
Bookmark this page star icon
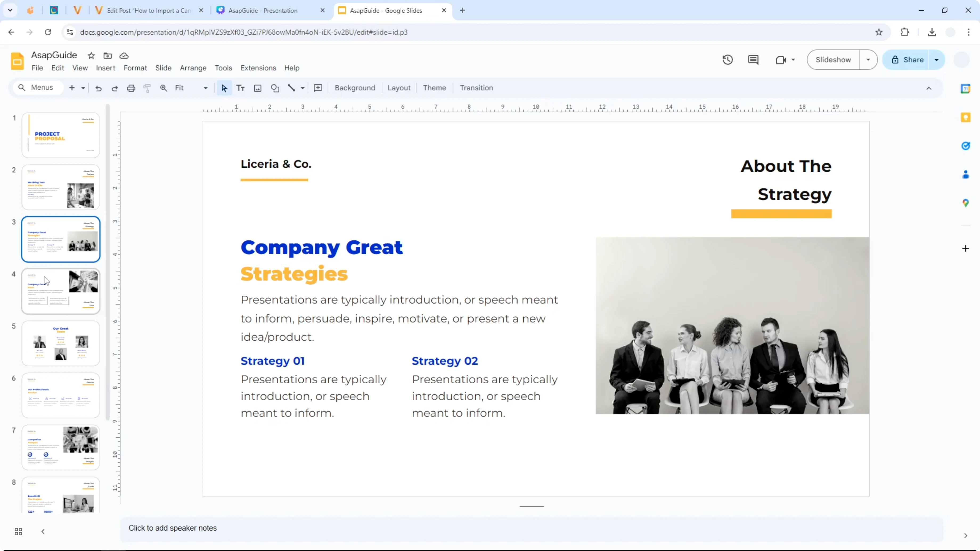point(879,32)
